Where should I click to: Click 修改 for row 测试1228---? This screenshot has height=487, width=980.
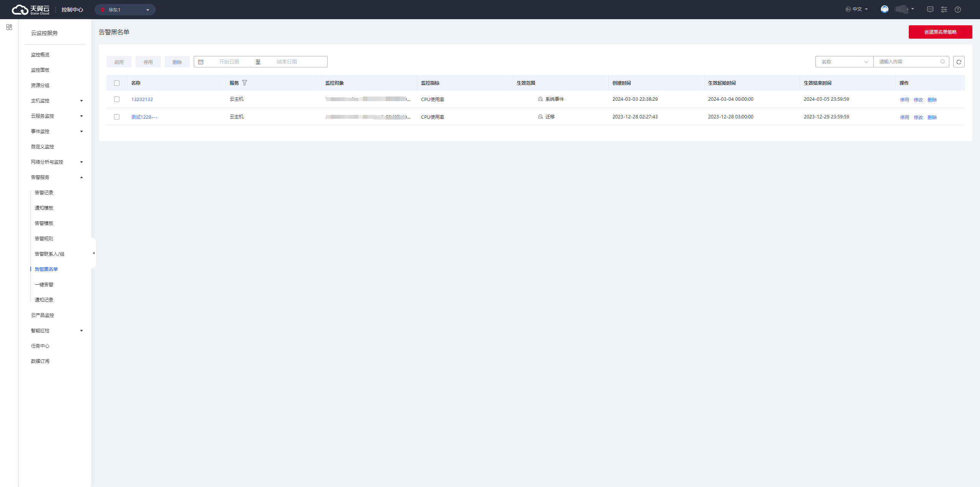click(x=918, y=118)
